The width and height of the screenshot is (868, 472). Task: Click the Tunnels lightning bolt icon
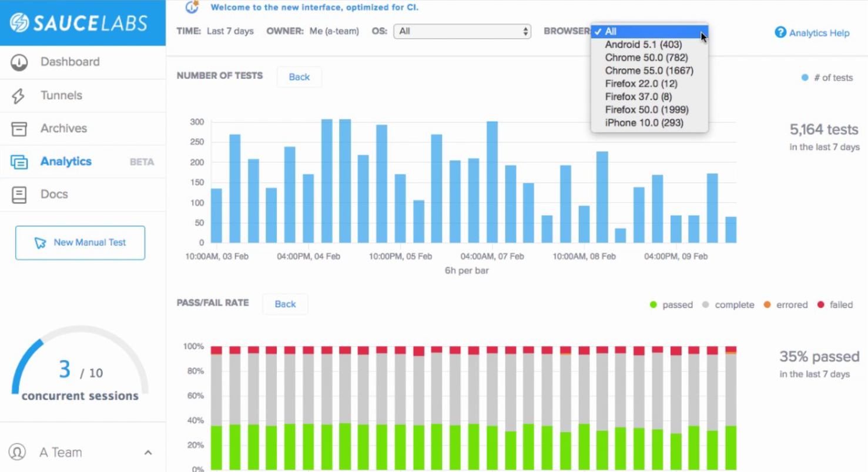(19, 96)
